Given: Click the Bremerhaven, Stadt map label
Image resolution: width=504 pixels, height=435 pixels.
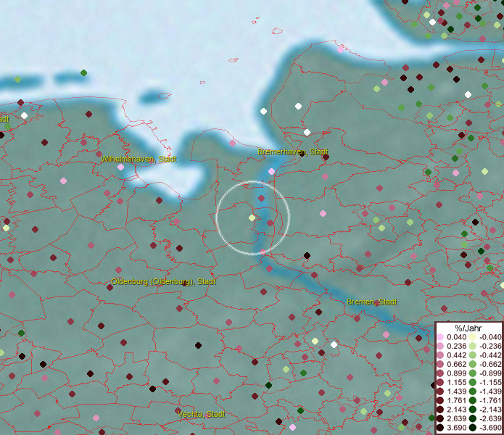Looking at the screenshot, I should (293, 152).
